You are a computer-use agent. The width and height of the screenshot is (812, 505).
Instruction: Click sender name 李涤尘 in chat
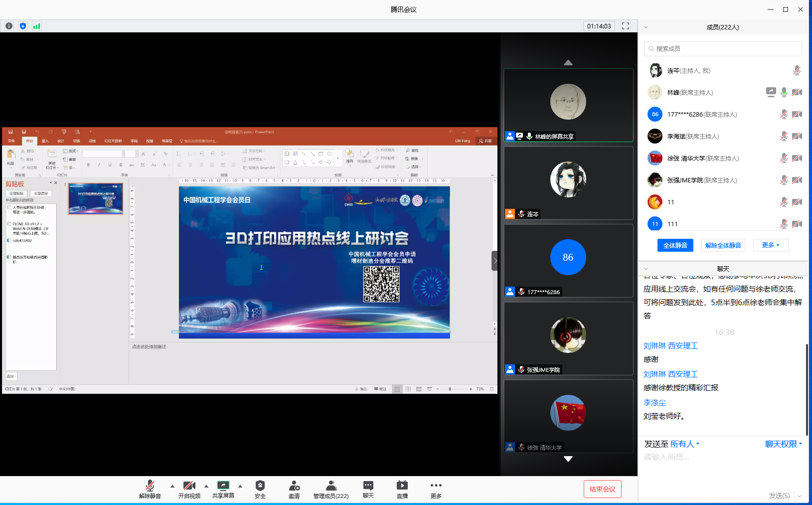coord(654,402)
